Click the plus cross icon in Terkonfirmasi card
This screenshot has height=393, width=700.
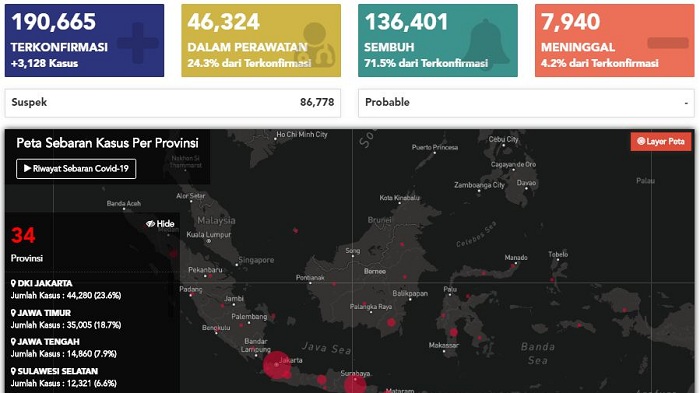[x=138, y=43]
